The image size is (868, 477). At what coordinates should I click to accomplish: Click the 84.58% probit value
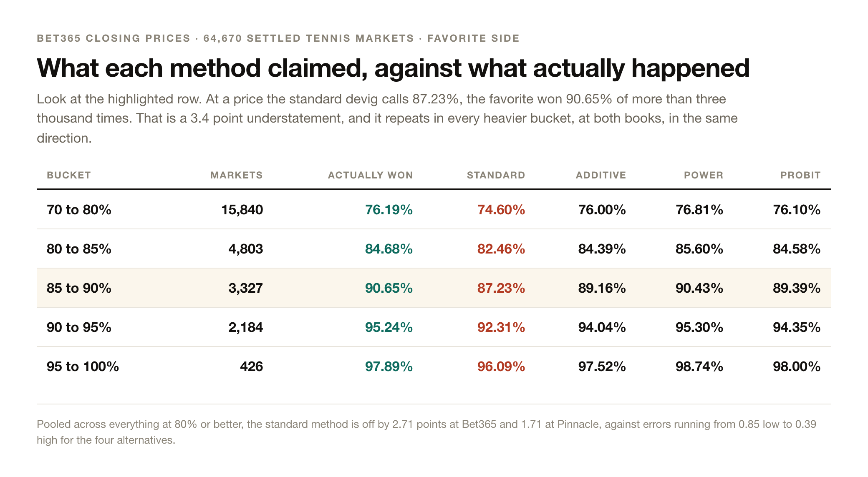(x=797, y=249)
